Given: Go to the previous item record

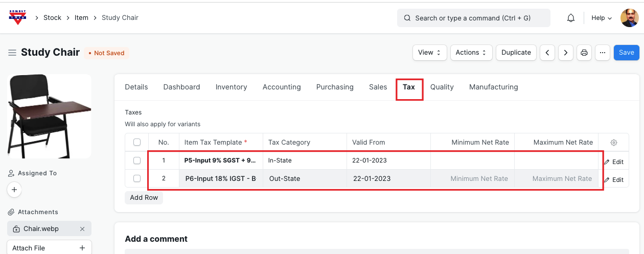Looking at the screenshot, I should [547, 53].
